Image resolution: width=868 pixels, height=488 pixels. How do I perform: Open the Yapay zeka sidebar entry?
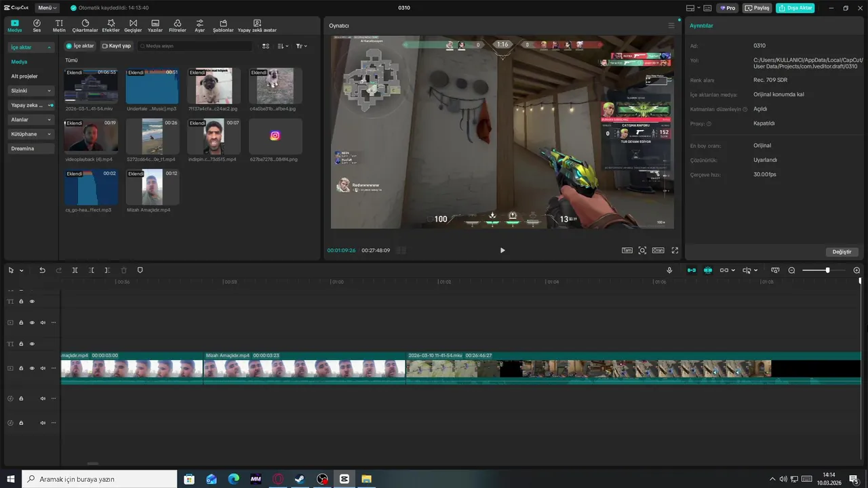(x=31, y=105)
